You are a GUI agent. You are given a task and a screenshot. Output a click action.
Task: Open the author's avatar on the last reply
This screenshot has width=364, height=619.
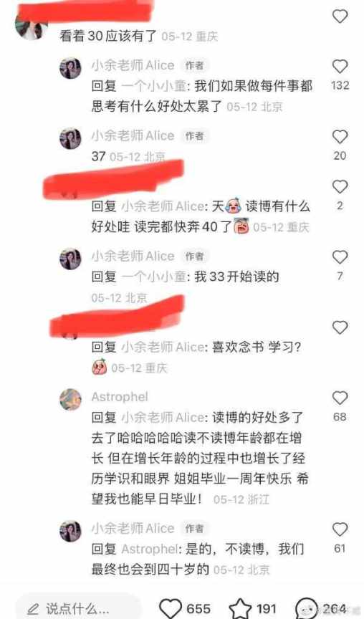point(70,531)
